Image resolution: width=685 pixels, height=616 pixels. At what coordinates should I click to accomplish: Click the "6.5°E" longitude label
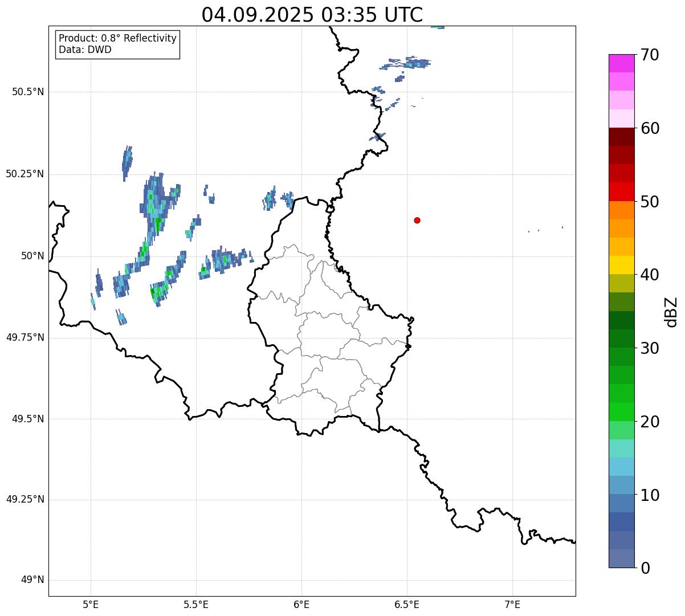click(x=407, y=604)
